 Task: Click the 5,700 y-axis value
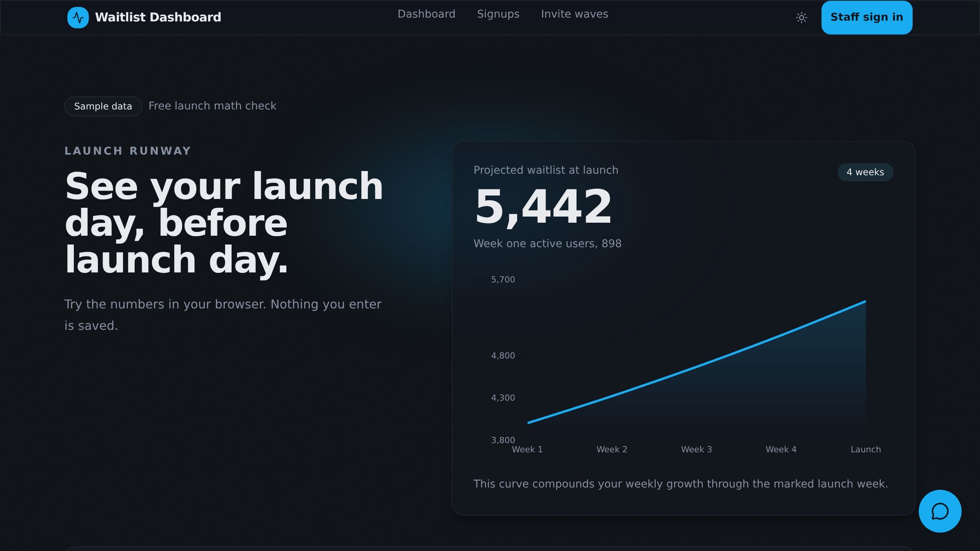pyautogui.click(x=503, y=280)
